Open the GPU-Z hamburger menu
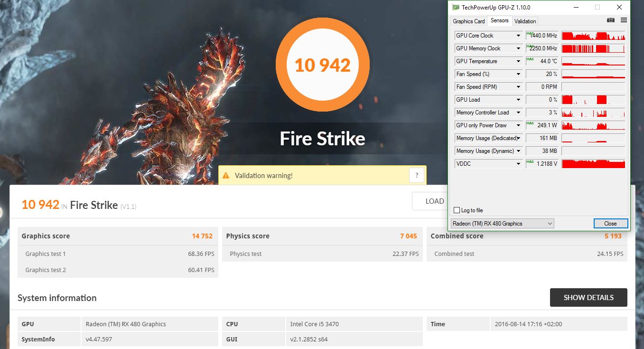 tap(624, 20)
